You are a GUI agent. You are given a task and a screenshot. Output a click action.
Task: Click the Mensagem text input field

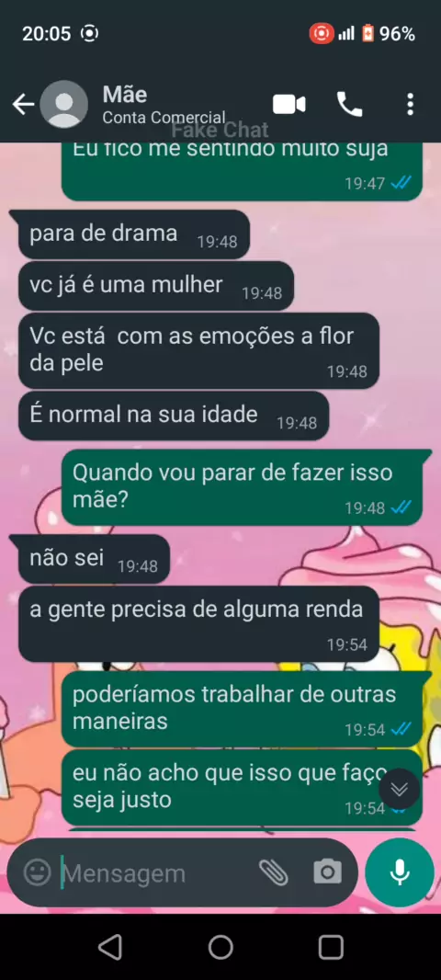coord(156,872)
